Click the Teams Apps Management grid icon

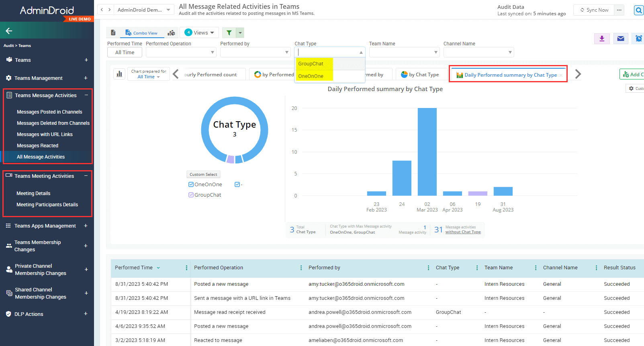point(8,226)
